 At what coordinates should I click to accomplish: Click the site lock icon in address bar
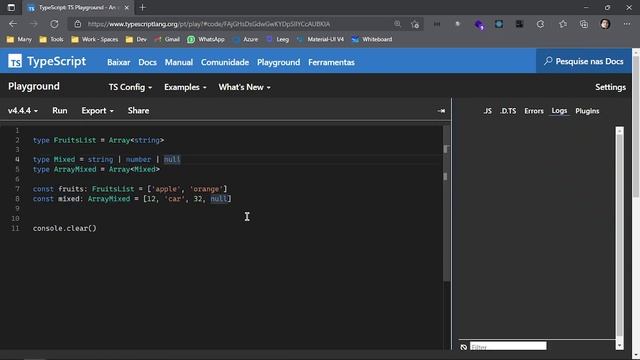78,24
